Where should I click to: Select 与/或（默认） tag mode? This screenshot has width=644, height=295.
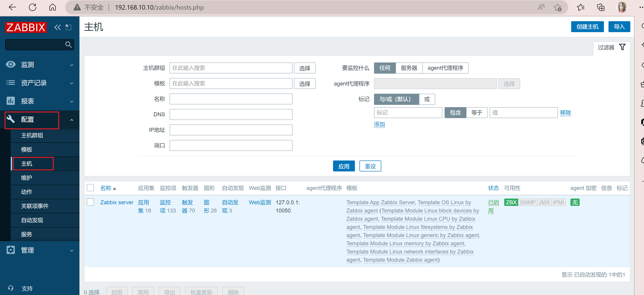[396, 99]
